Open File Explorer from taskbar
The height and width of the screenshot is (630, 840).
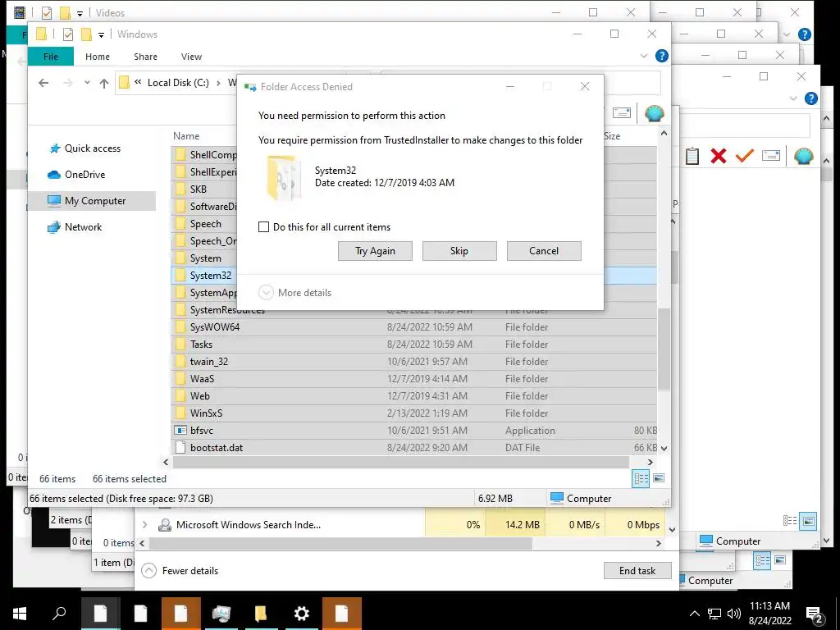261,614
